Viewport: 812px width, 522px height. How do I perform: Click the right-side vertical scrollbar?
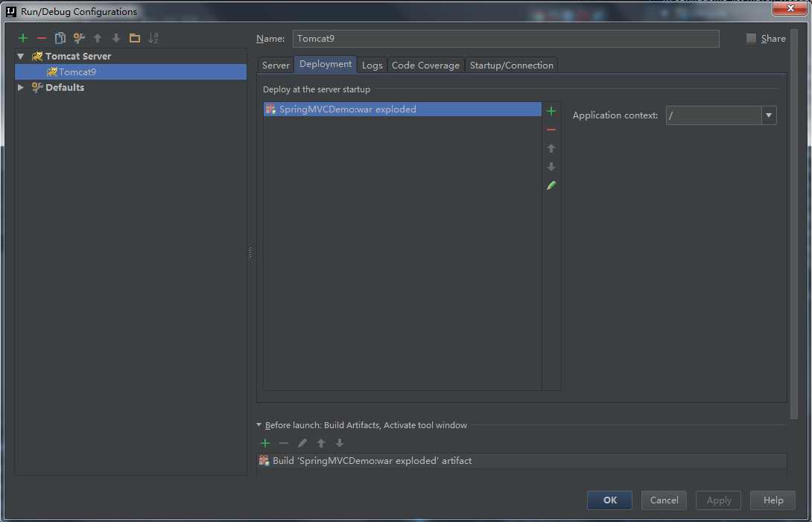click(x=794, y=223)
